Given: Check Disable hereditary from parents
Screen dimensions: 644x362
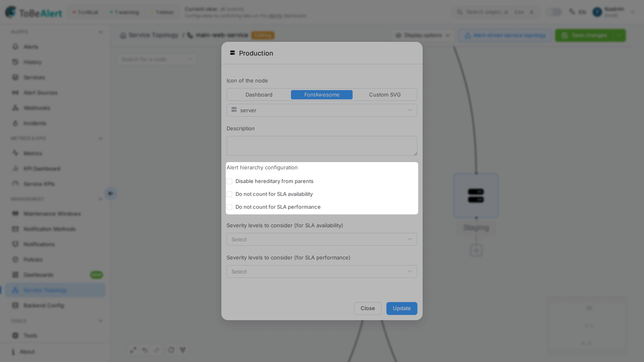Looking at the screenshot, I should pos(229,181).
